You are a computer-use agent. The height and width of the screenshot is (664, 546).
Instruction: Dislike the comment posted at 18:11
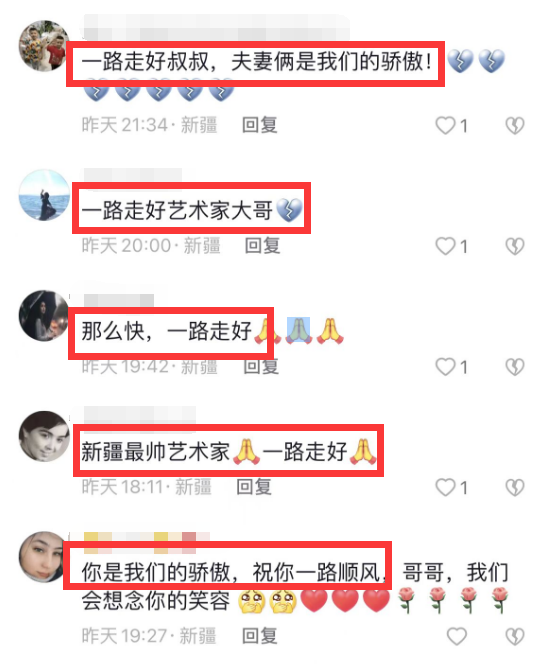tap(515, 487)
